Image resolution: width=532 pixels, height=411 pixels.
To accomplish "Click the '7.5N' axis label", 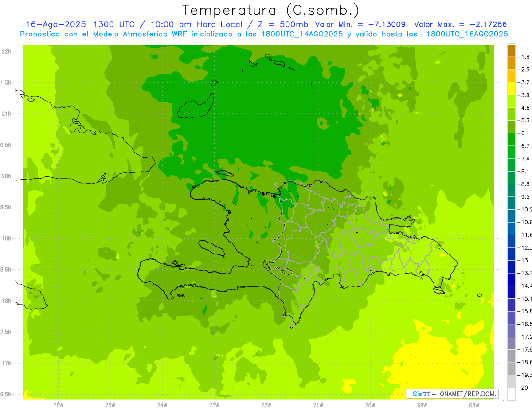I will 7,332.
